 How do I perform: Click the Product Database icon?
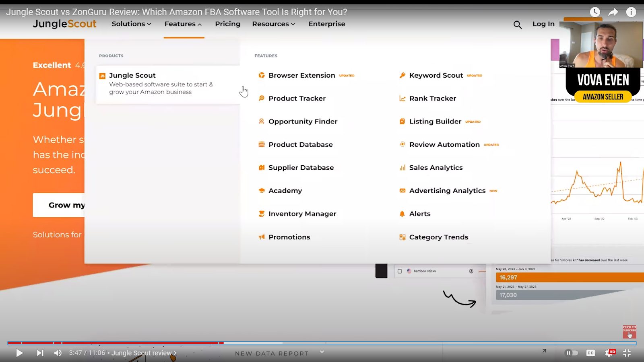262,144
